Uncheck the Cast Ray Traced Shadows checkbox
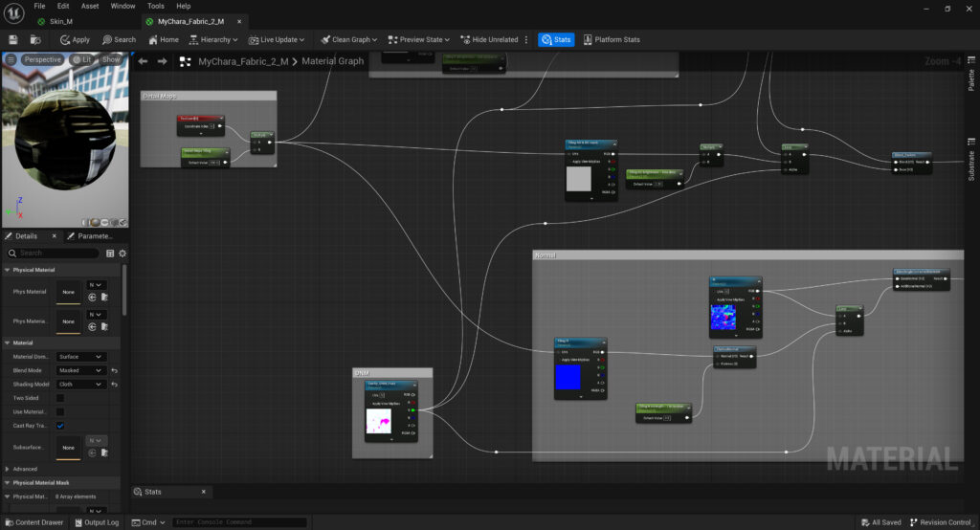 [x=60, y=425]
